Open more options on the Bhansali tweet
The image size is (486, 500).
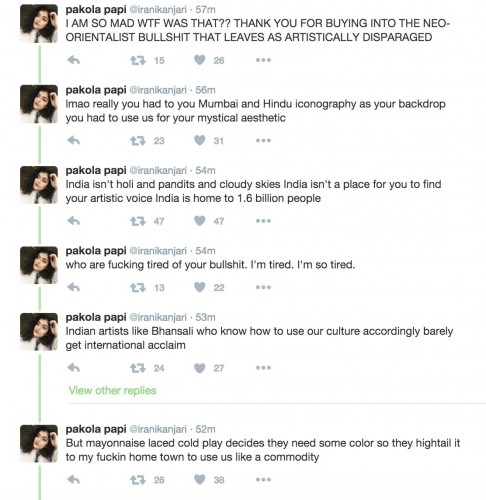(263, 368)
